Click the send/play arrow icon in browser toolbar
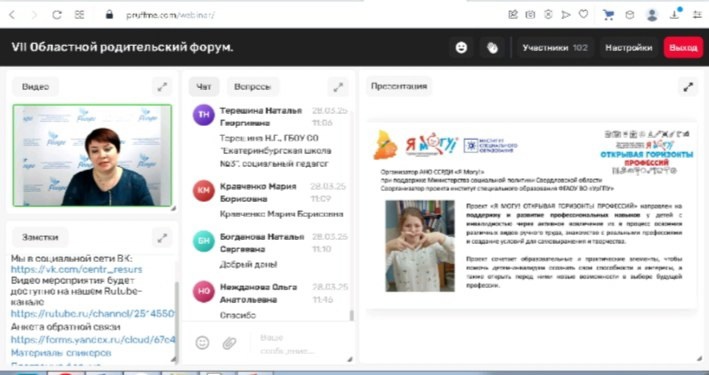 click(x=566, y=15)
